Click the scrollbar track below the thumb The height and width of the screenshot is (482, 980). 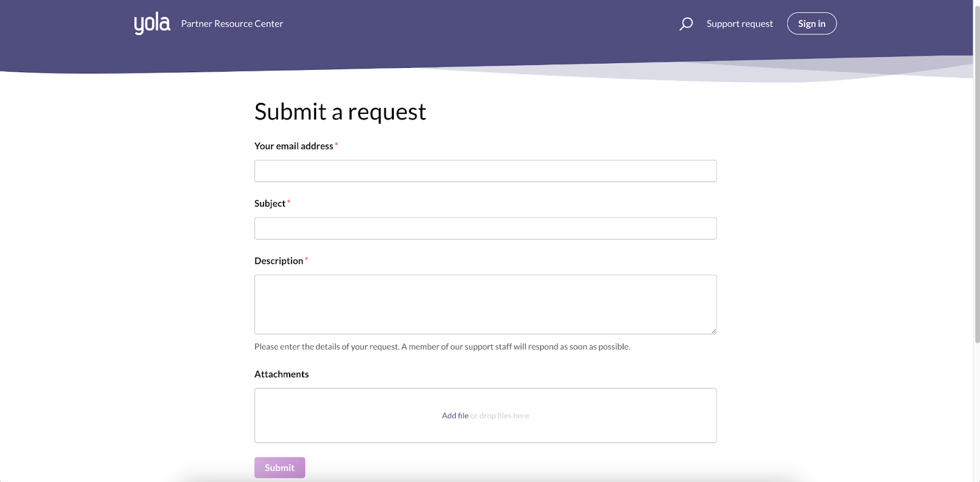pyautogui.click(x=977, y=413)
